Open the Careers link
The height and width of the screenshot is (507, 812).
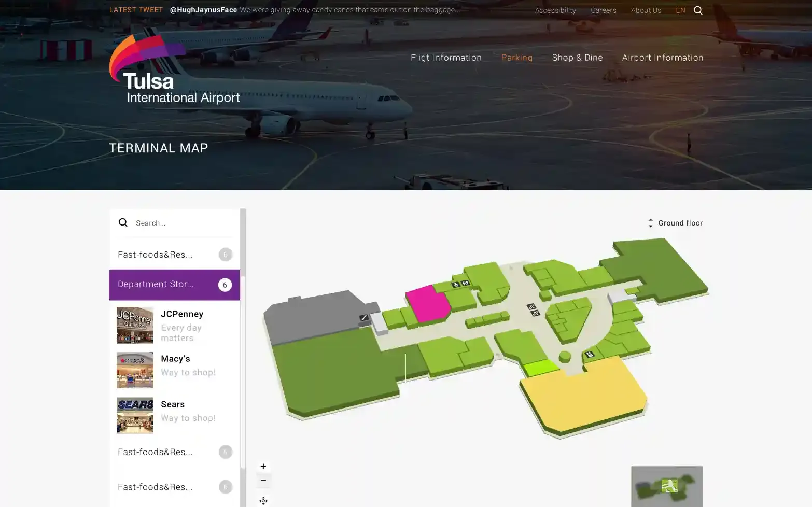(604, 10)
